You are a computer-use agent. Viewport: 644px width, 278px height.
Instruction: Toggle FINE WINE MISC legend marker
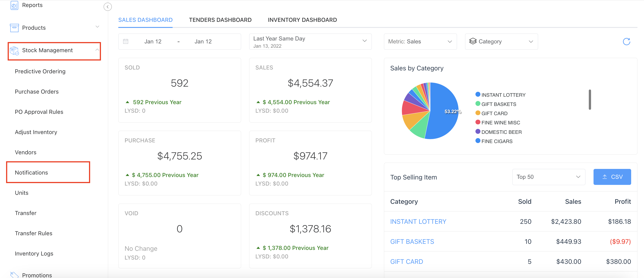pyautogui.click(x=478, y=122)
